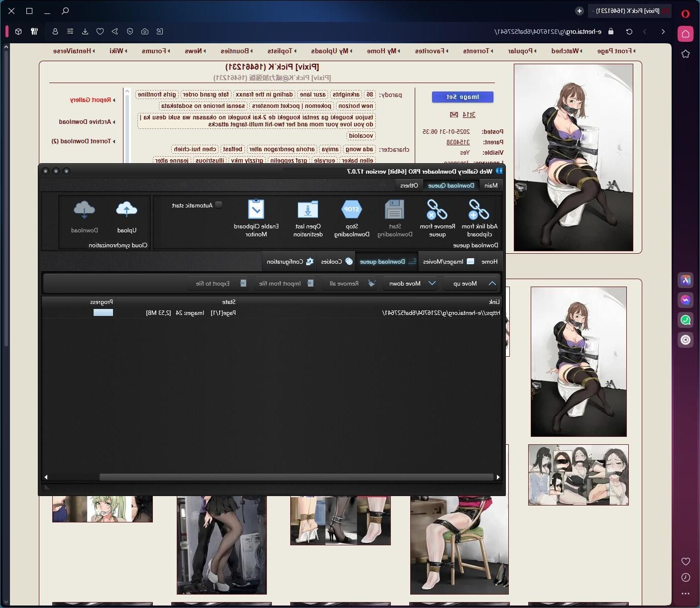Click the browser forward arrow
Image resolution: width=700 pixels, height=608 pixels.
pyautogui.click(x=645, y=31)
